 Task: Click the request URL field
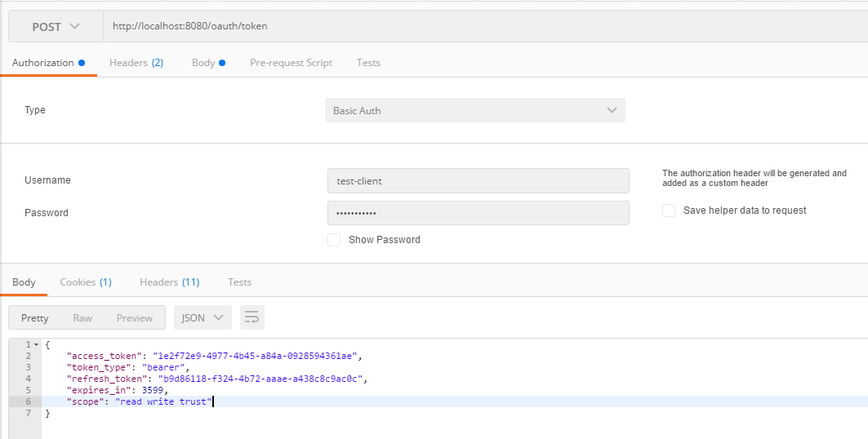(x=486, y=27)
